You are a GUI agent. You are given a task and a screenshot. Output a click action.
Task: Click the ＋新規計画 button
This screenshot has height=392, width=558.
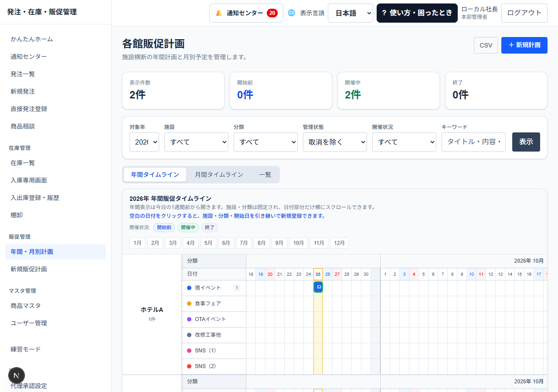[524, 45]
